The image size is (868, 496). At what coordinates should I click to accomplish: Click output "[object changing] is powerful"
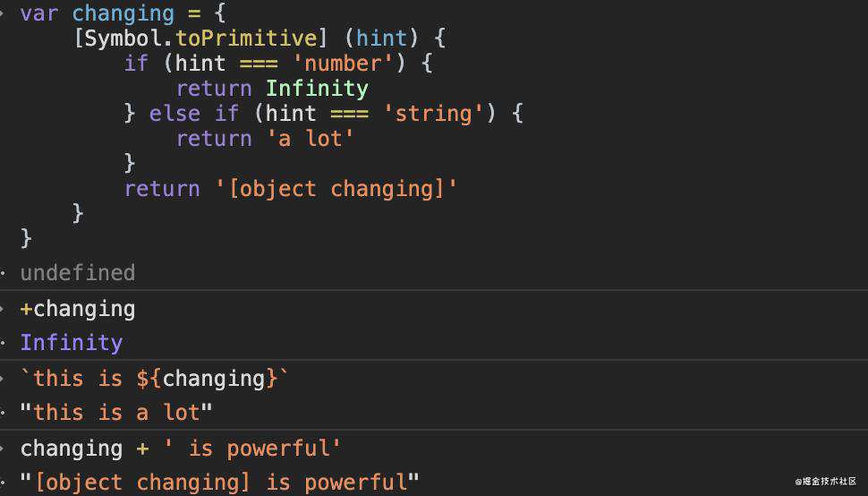point(219,483)
